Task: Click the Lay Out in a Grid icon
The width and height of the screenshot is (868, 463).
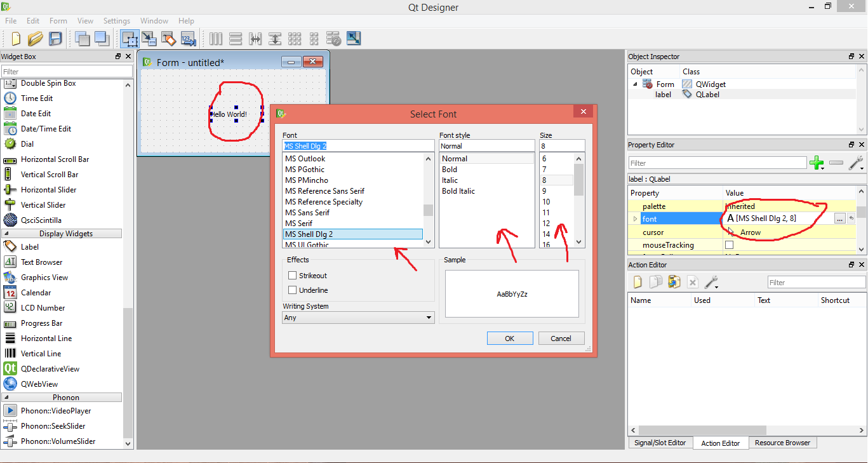Action: point(295,39)
